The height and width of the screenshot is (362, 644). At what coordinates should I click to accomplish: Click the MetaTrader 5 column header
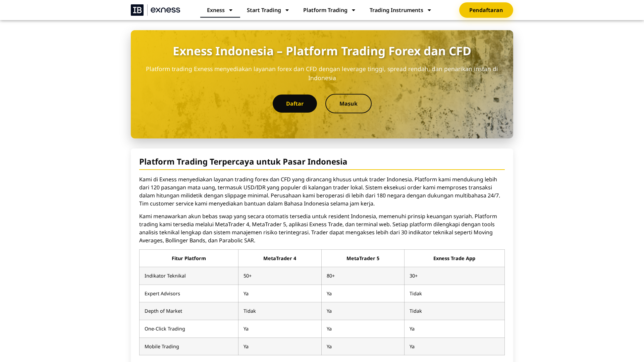pos(363,258)
